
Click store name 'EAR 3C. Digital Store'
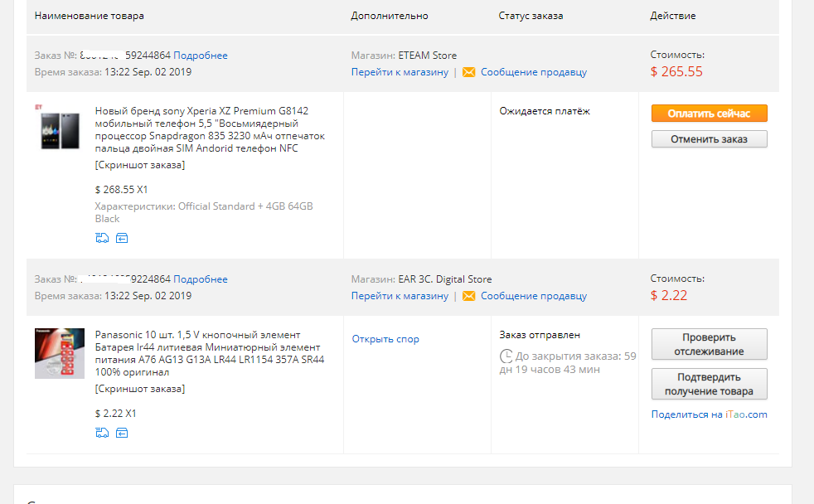[445, 279]
